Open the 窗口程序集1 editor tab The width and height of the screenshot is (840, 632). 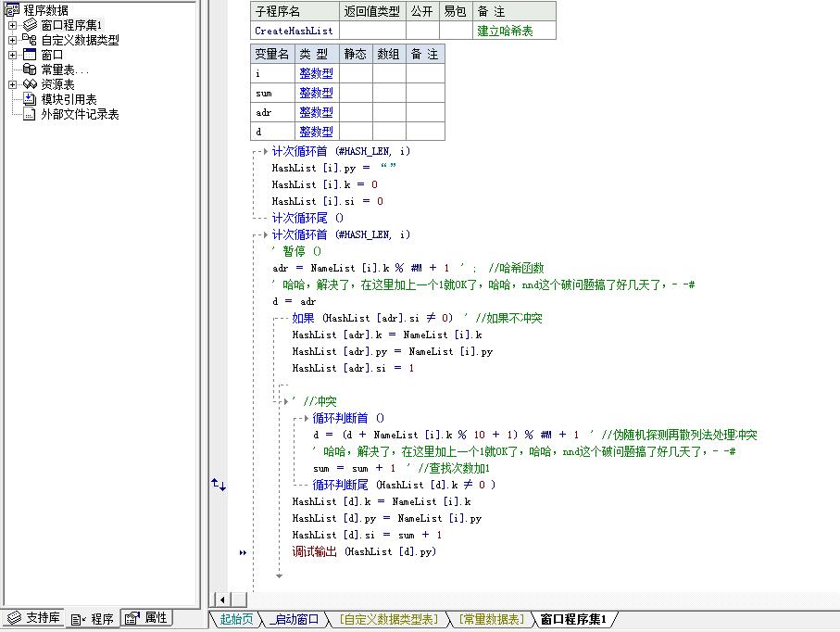[x=573, y=619]
